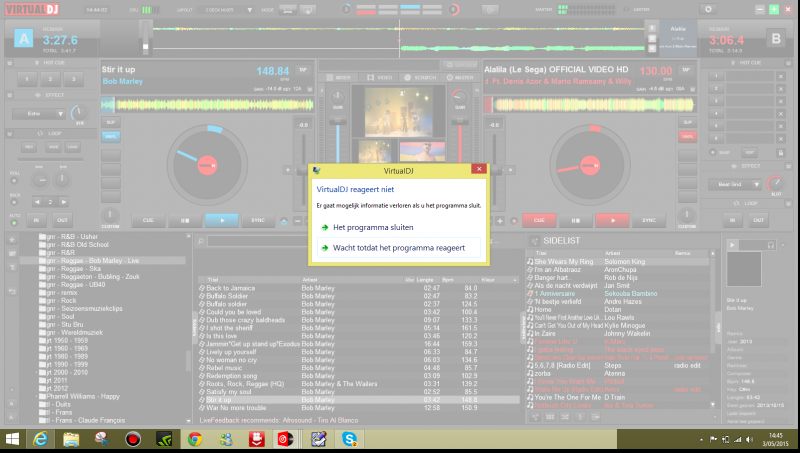Click the browser search magnifier icon
The image size is (800, 453).
pyautogui.click(x=201, y=241)
